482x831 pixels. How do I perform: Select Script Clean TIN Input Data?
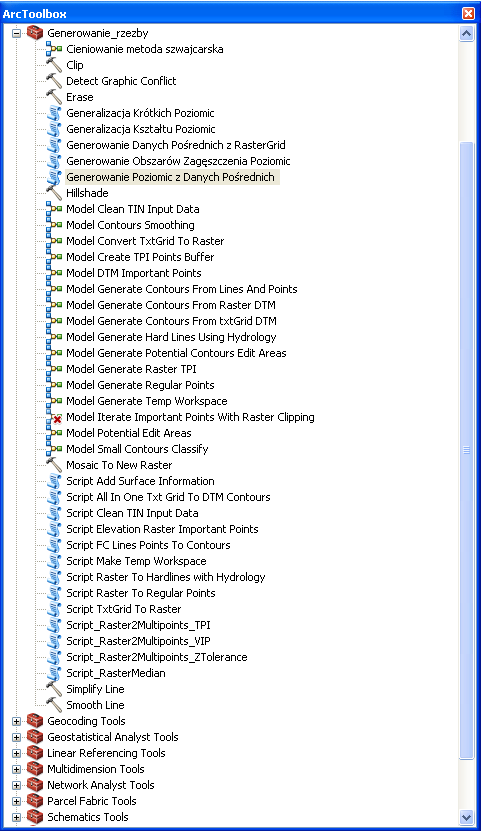coord(132,513)
